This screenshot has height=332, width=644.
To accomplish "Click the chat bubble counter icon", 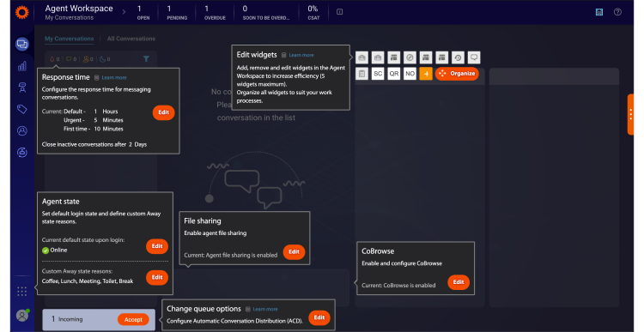I will coord(71,59).
